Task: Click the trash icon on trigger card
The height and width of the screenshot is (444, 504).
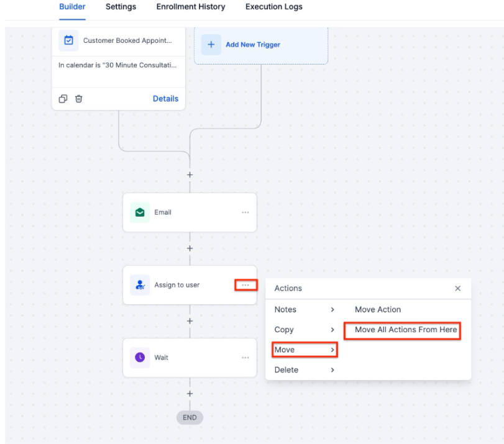Action: pyautogui.click(x=78, y=99)
